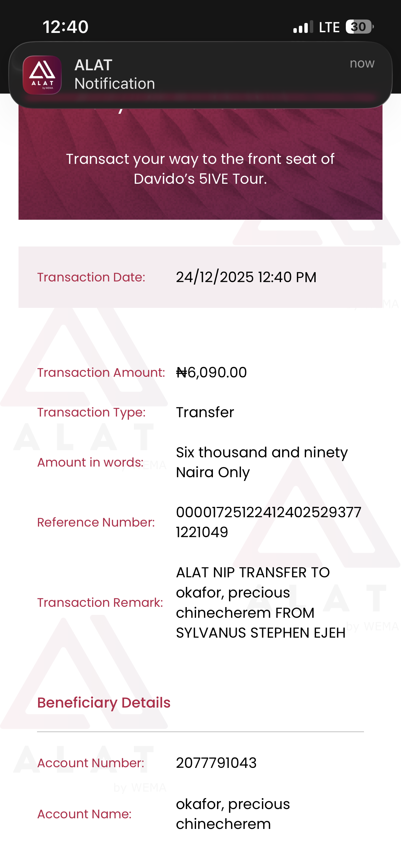Tap the LTE network indicator
The width and height of the screenshot is (401, 868).
click(x=329, y=27)
